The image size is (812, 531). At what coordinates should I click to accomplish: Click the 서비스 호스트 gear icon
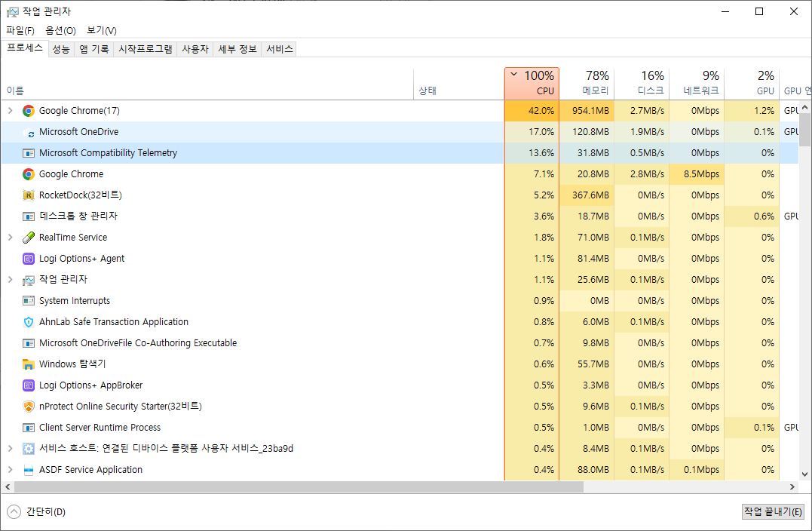[29, 449]
